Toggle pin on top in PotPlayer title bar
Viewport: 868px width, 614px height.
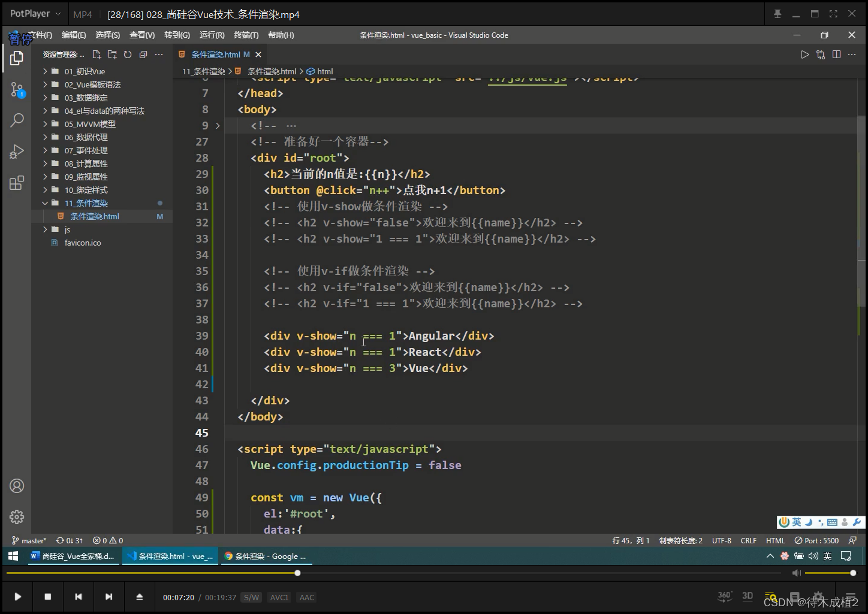(777, 14)
